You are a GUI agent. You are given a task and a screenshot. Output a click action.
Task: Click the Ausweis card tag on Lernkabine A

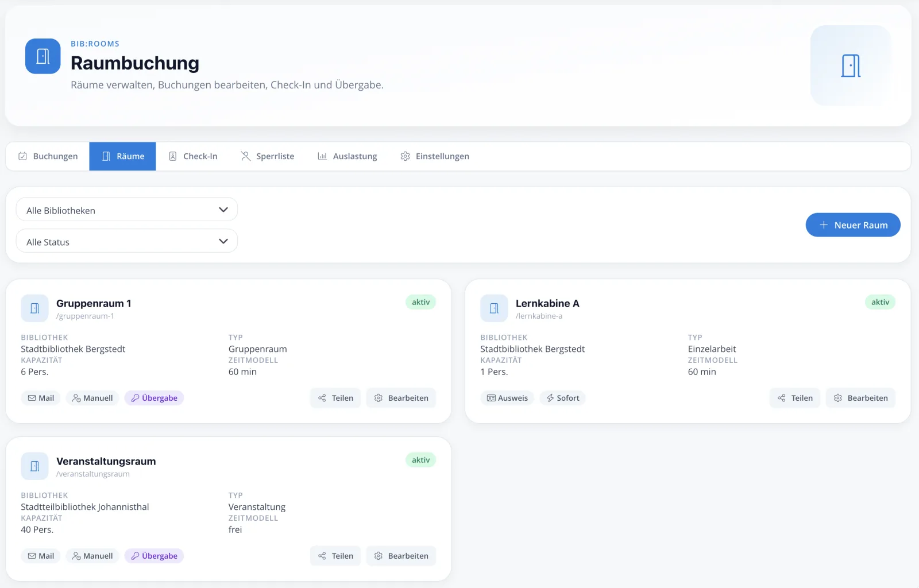point(507,398)
